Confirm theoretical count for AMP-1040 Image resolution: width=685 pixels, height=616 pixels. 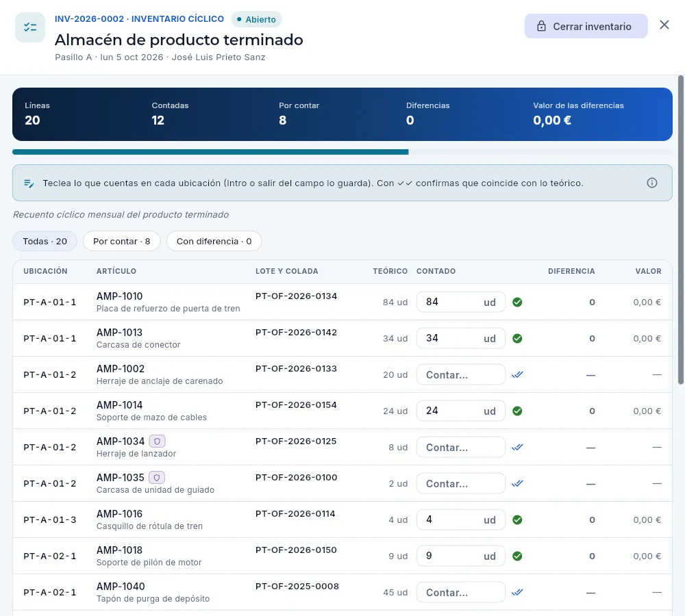[517, 592]
